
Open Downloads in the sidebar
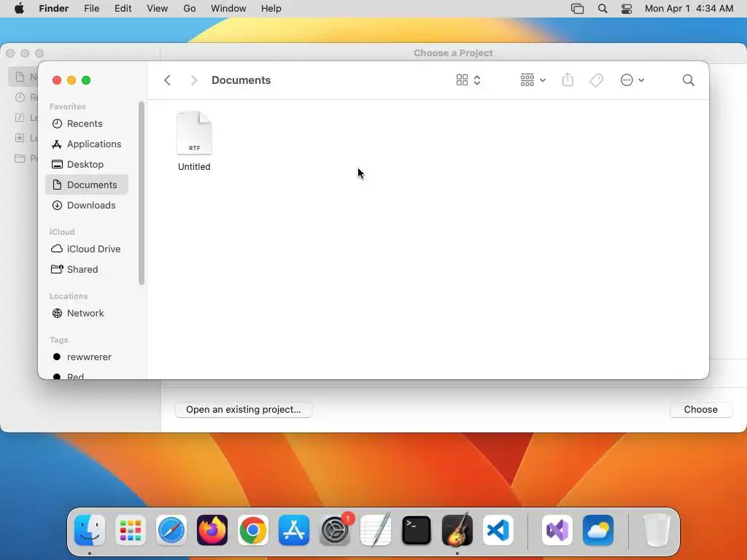click(x=87, y=205)
